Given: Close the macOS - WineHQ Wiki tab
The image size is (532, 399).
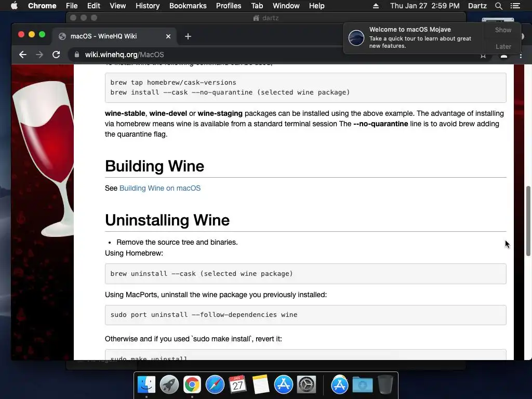Looking at the screenshot, I should click(x=168, y=36).
